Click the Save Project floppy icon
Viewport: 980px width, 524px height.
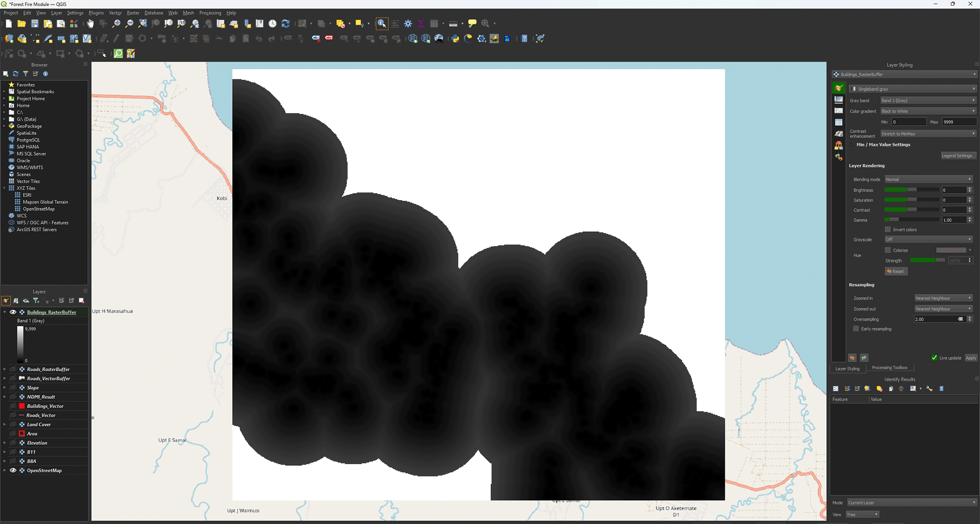coord(35,23)
